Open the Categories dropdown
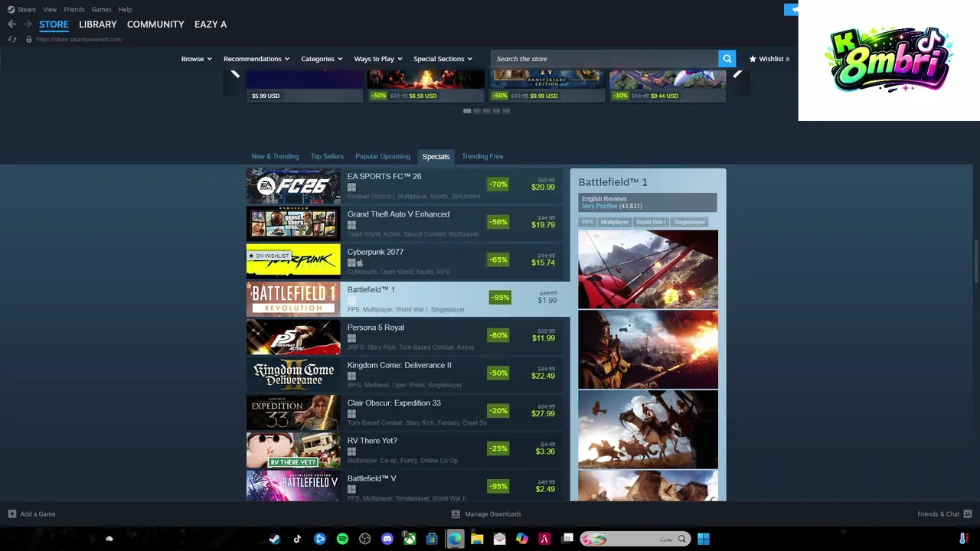Viewport: 980px width, 551px height. [322, 59]
